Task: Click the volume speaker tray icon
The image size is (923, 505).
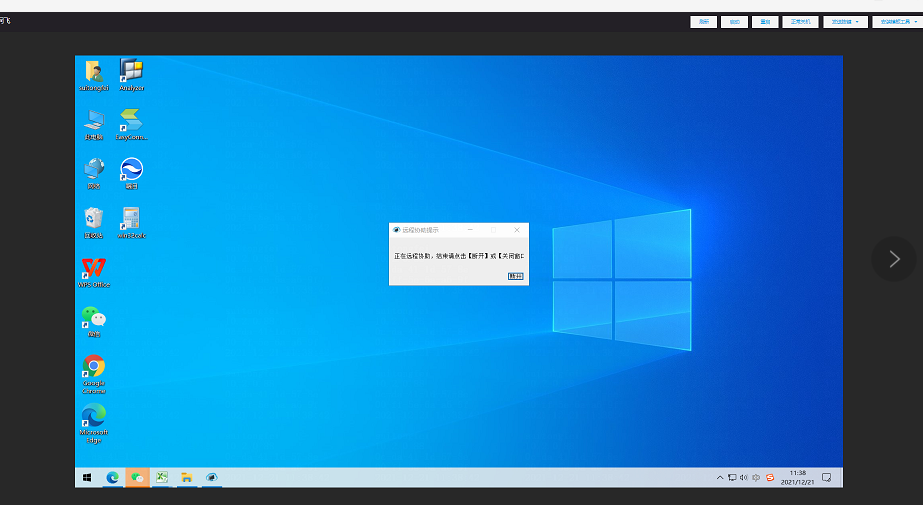Action: [743, 478]
